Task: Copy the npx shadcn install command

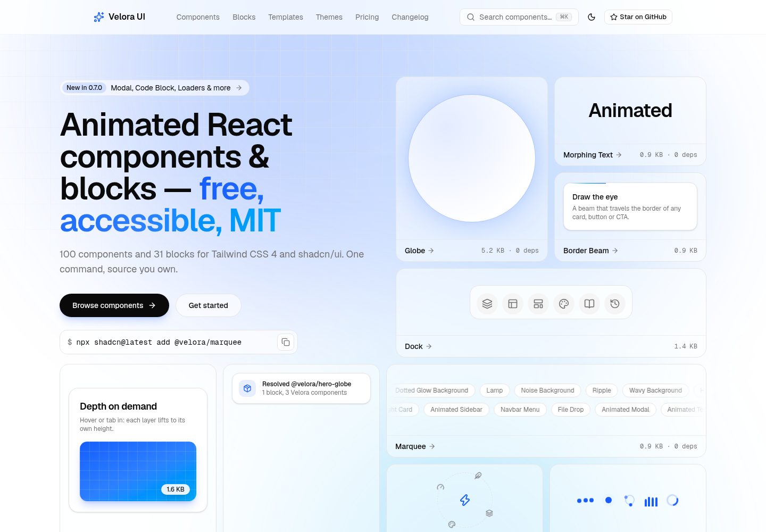Action: pos(286,342)
